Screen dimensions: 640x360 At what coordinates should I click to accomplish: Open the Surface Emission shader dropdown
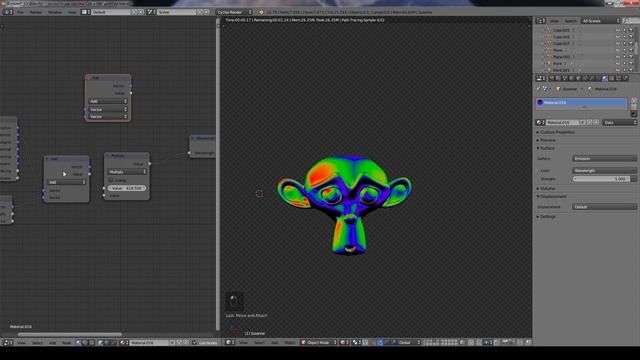pos(604,158)
